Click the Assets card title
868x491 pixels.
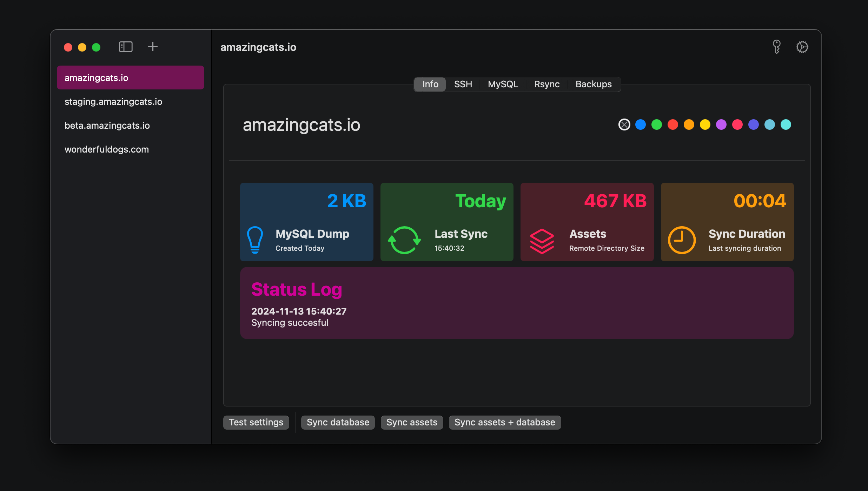(x=588, y=234)
